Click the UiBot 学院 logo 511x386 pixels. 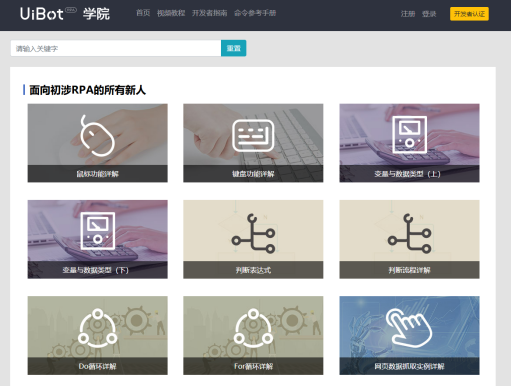(65, 14)
